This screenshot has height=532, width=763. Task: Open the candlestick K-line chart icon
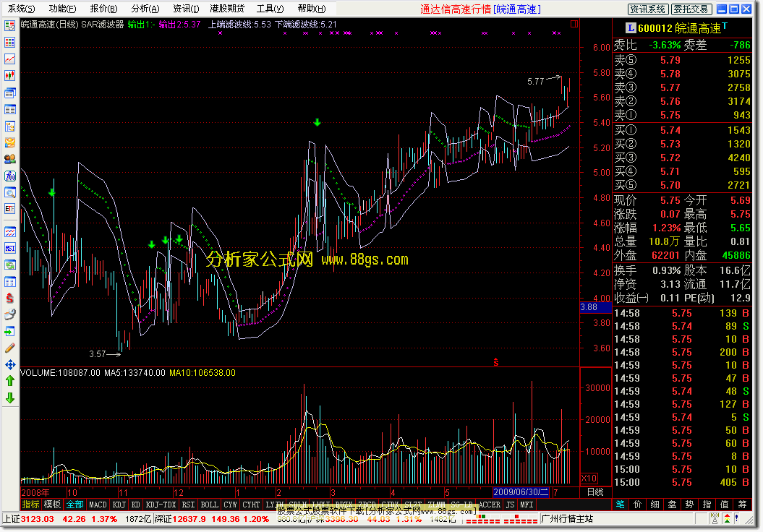click(x=9, y=75)
